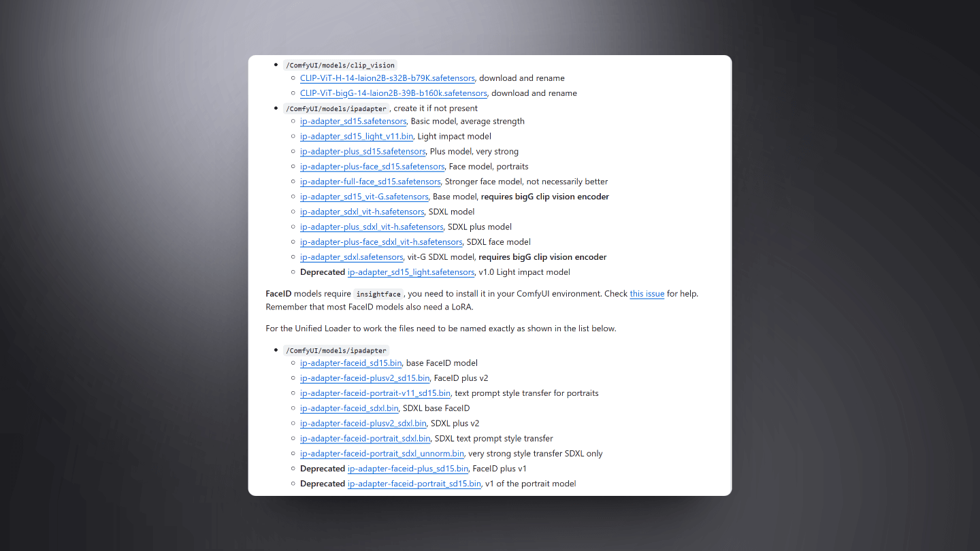The height and width of the screenshot is (551, 980).
Task: Click 'very strong style transfer SDXL only' text
Action: [536, 454]
